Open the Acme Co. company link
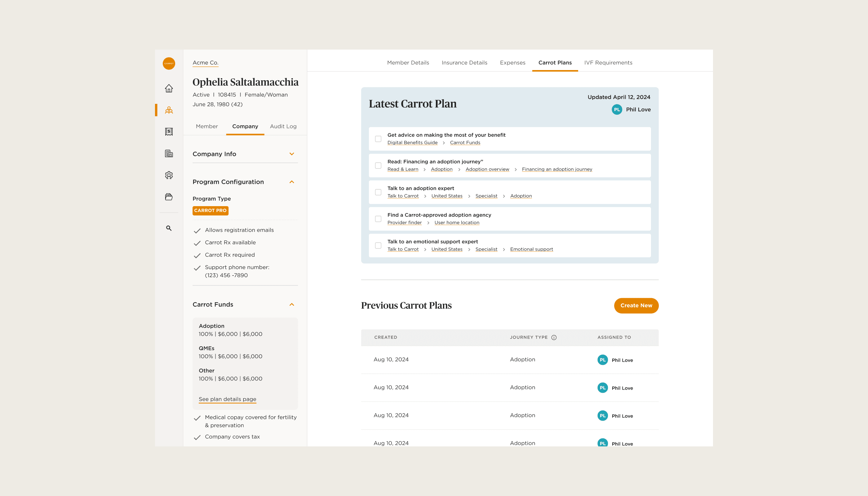The width and height of the screenshot is (868, 496). click(x=206, y=63)
